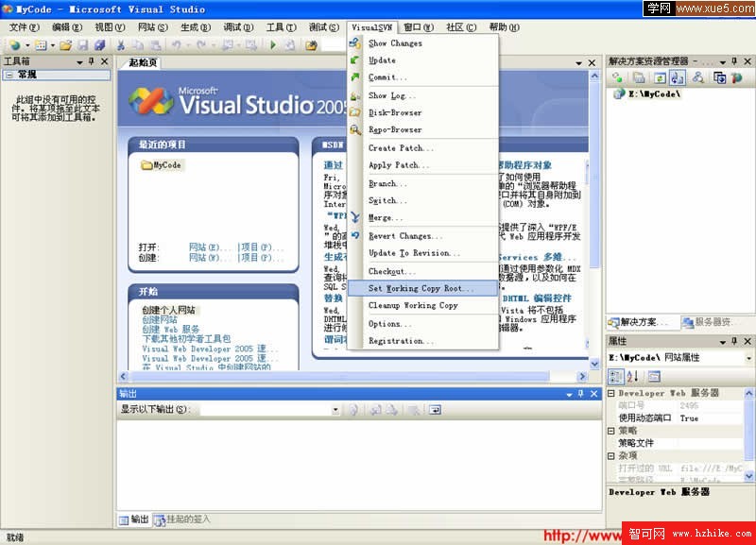This screenshot has width=756, height=545.
Task: Open the 显示以下输出 source dropdown
Action: pyautogui.click(x=335, y=410)
